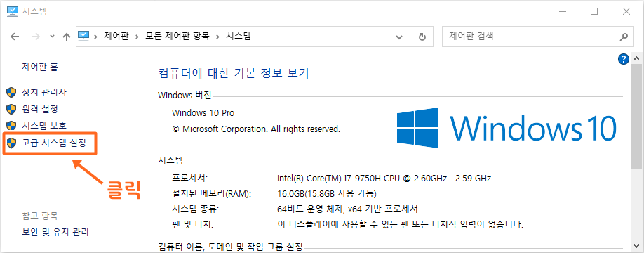644x253 pixels.
Task: Refresh the page with the refresh button
Action: tap(422, 37)
